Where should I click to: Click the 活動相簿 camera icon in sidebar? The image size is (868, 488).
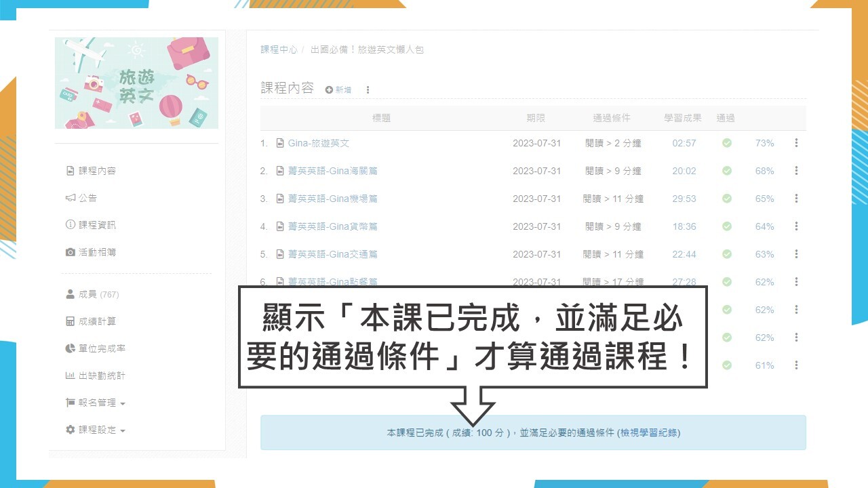(x=70, y=252)
